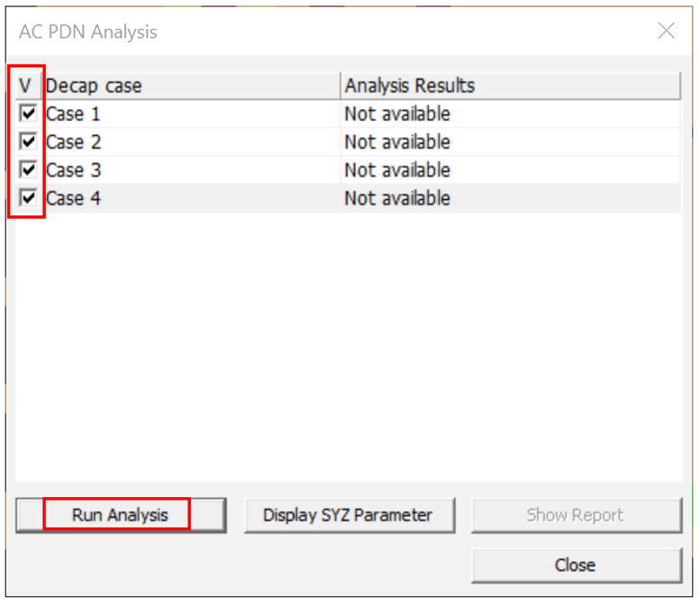This screenshot has height=605, width=700.
Task: Click the Run Analysis button
Action: click(120, 515)
